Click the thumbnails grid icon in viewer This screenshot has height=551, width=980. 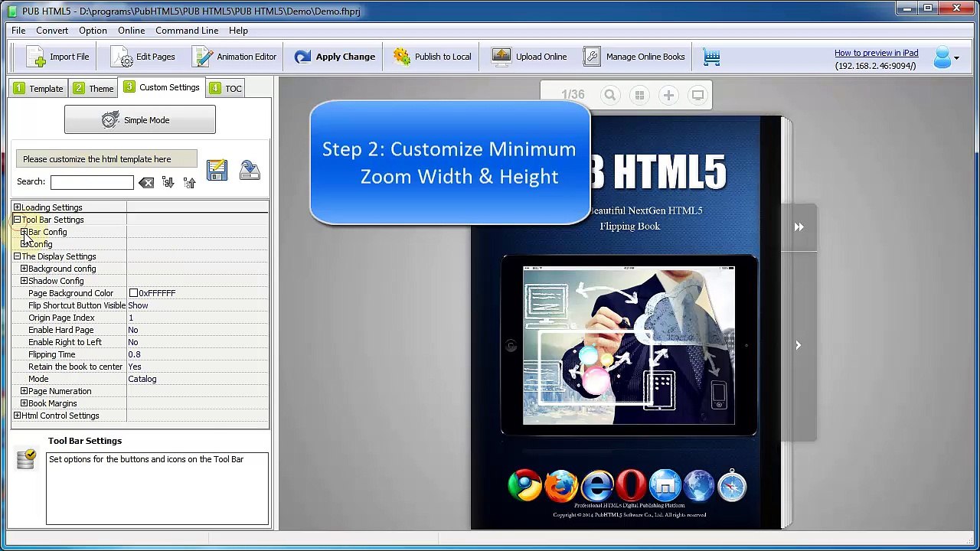coord(639,96)
